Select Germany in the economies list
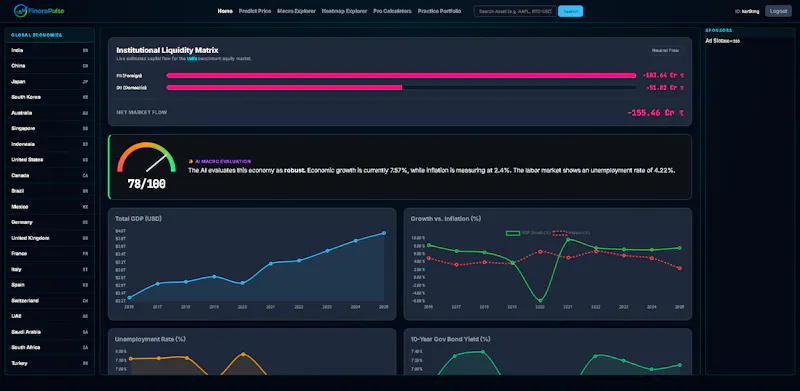This screenshot has width=800, height=391. (49, 223)
